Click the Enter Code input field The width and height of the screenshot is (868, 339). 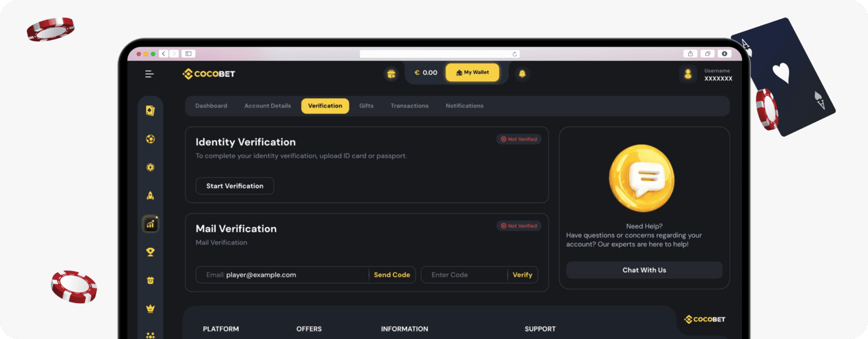point(465,275)
